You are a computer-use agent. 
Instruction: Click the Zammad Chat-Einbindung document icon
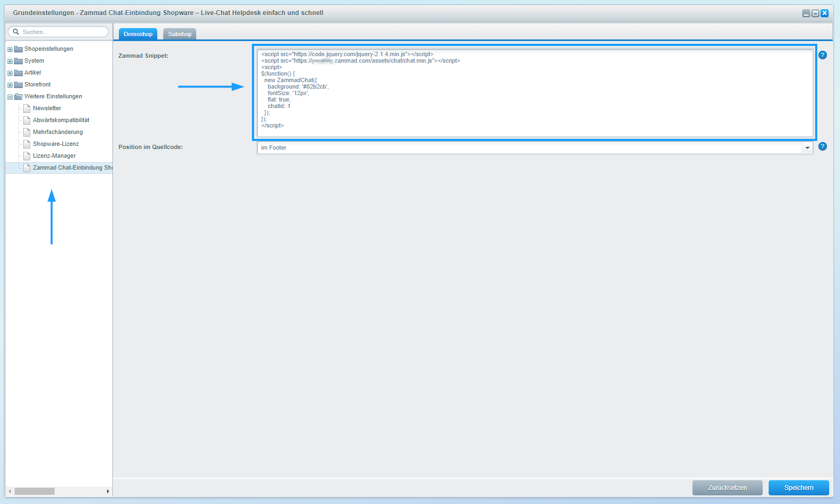click(26, 167)
